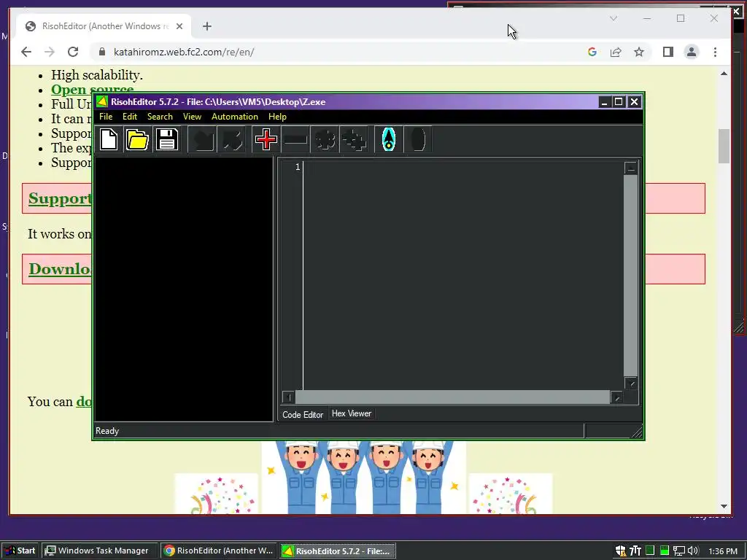The width and height of the screenshot is (747, 560).
Task: Open the Help menu in RisohEditor
Action: (277, 117)
